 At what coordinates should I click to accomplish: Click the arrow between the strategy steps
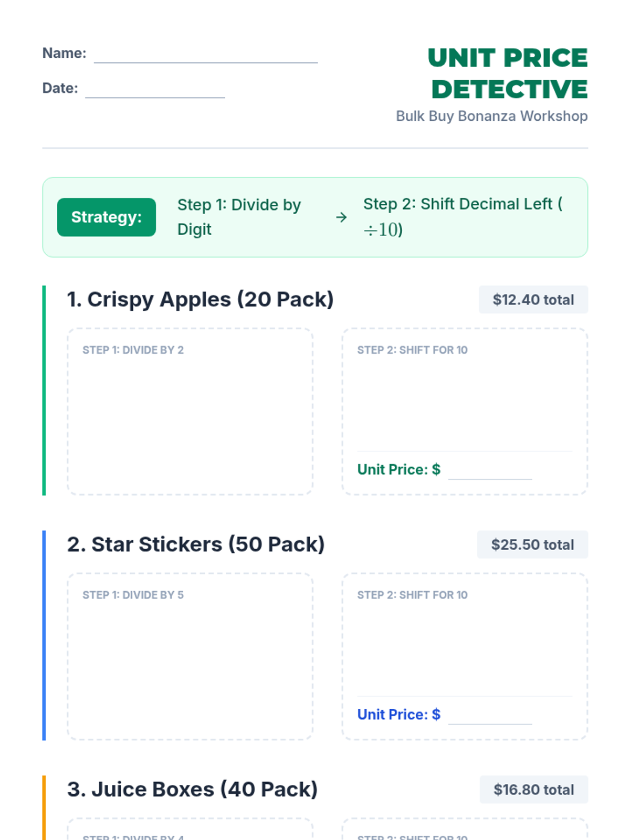click(341, 217)
